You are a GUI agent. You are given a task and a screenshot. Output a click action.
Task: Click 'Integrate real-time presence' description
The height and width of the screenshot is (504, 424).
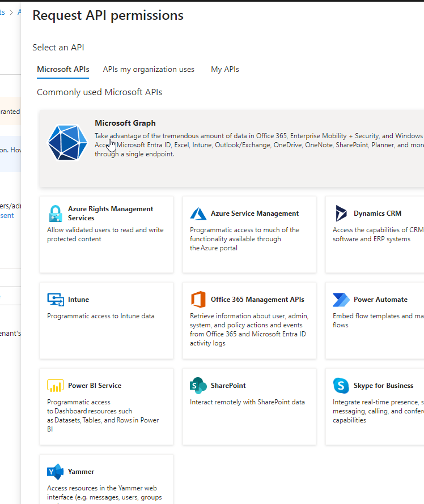[x=378, y=411]
